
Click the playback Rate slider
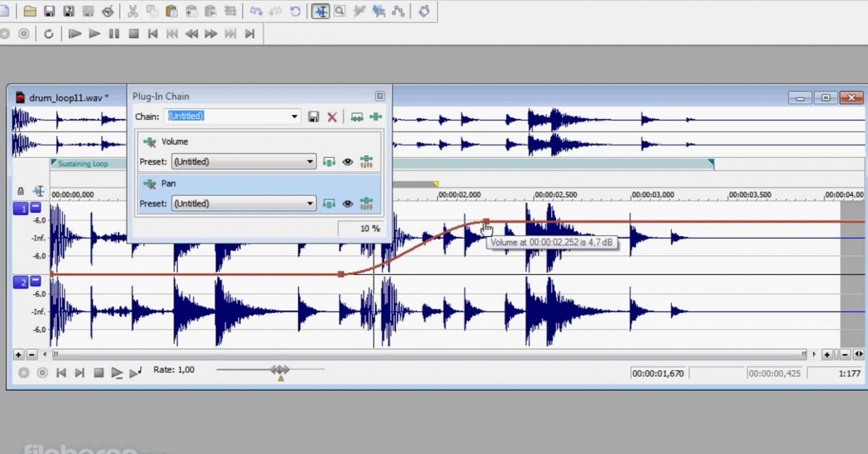pos(280,369)
